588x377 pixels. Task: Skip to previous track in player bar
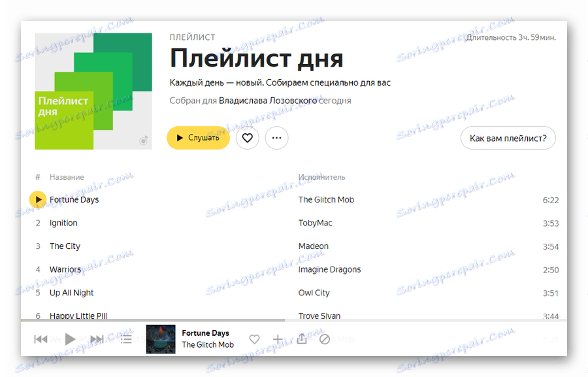pyautogui.click(x=41, y=339)
